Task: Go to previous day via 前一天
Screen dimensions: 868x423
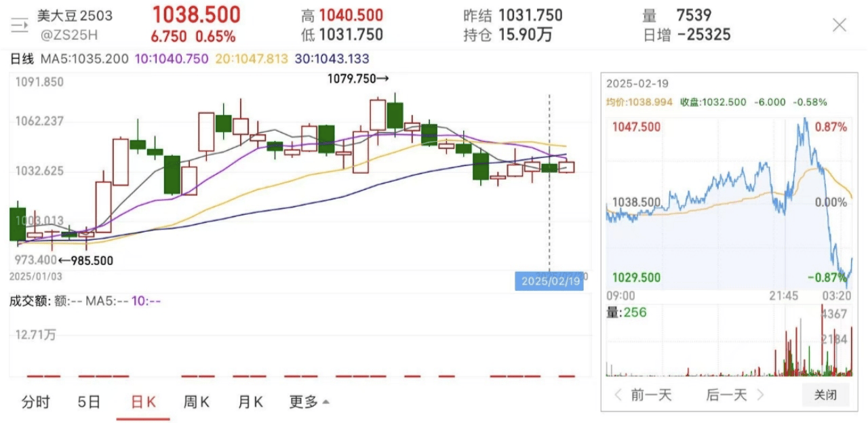Action: (x=651, y=395)
